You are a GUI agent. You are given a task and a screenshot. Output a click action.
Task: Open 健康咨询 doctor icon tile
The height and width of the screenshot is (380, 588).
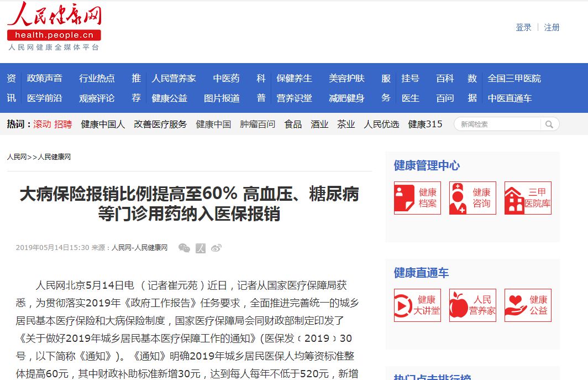pos(473,198)
